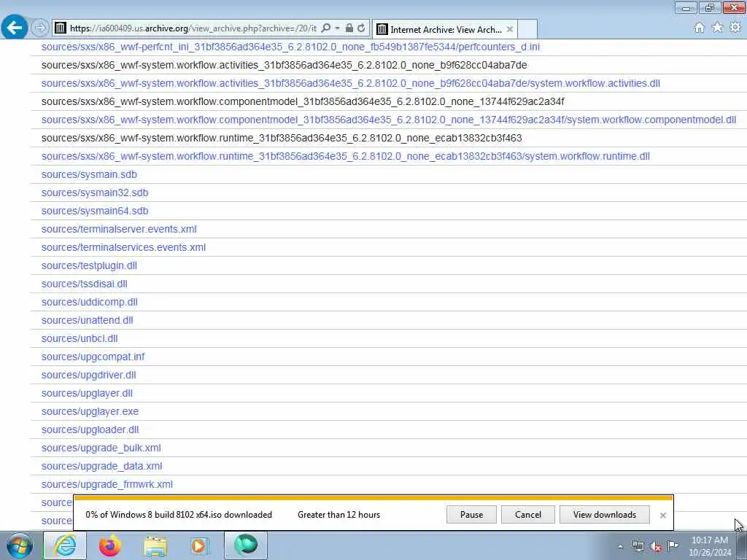
Task: Open the Tools gear menu
Action: (735, 28)
